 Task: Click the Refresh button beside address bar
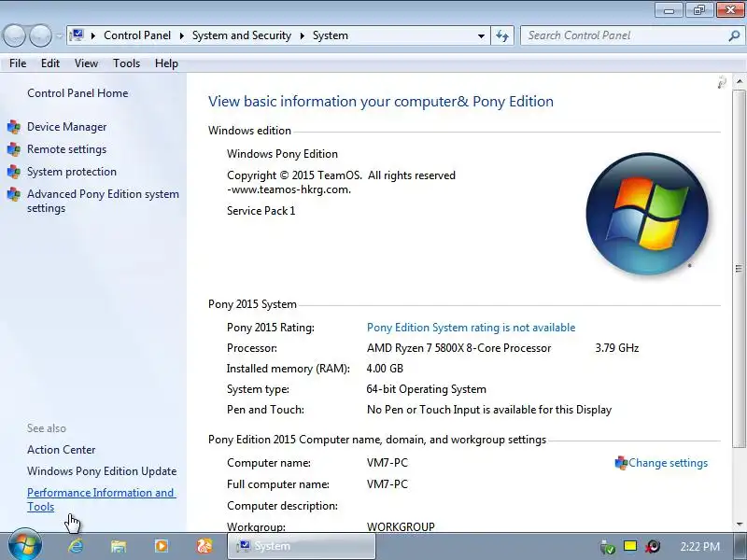coord(502,35)
